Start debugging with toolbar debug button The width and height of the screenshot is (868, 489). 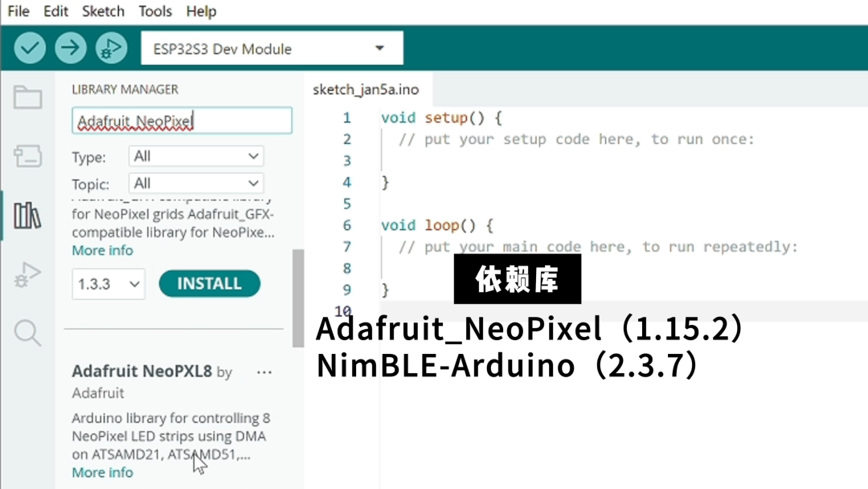click(111, 48)
